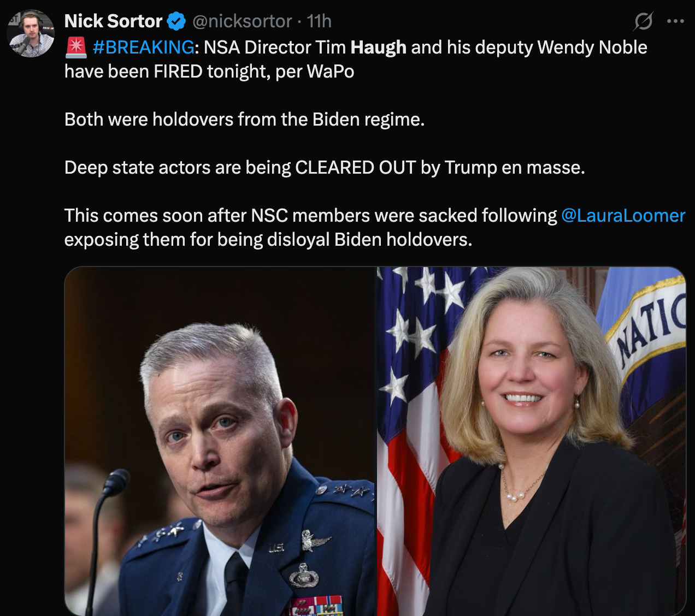The image size is (695, 616).
Task: View the right portrait of smiling woman
Action: pos(531,441)
